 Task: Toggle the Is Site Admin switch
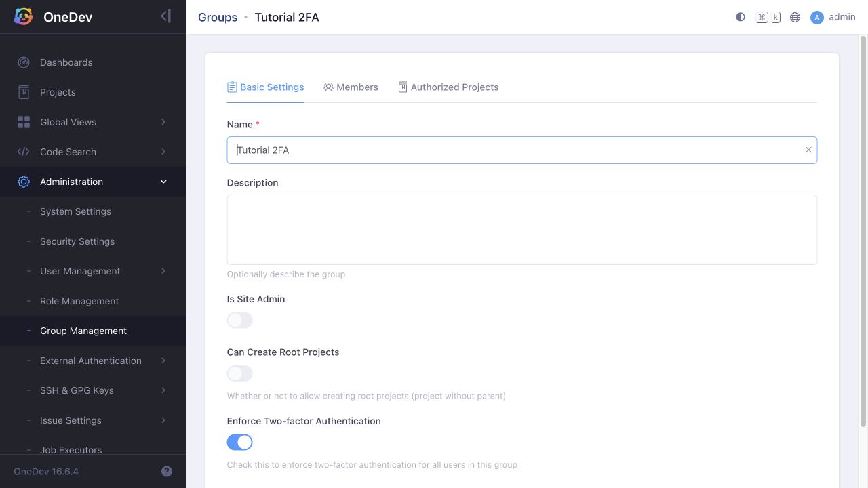(240, 320)
